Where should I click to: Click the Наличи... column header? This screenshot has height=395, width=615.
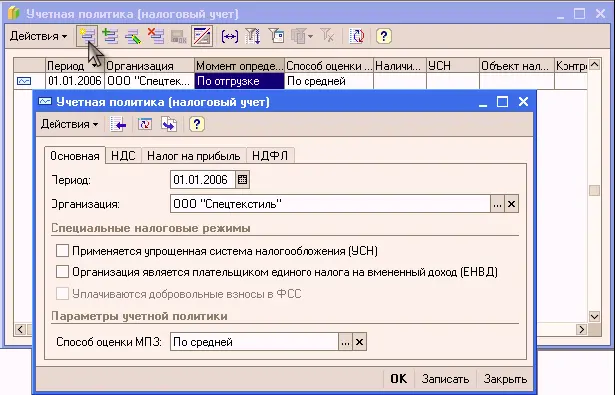[x=400, y=66]
